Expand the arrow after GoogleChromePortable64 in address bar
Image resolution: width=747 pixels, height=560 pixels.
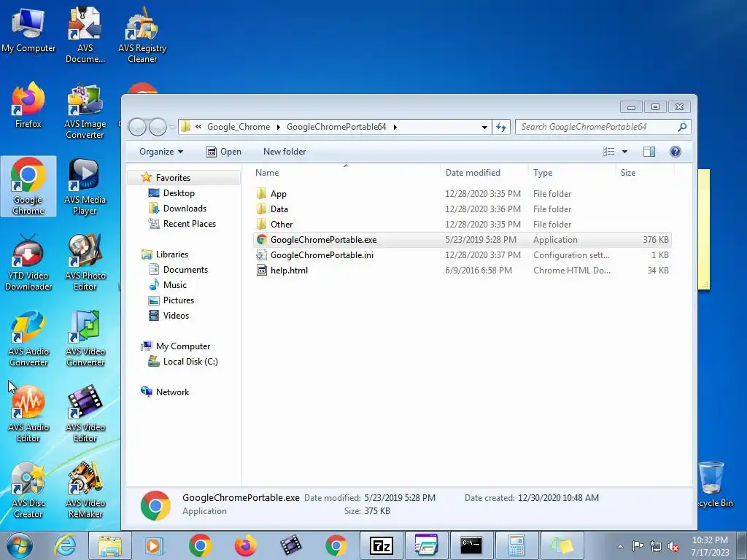[395, 127]
